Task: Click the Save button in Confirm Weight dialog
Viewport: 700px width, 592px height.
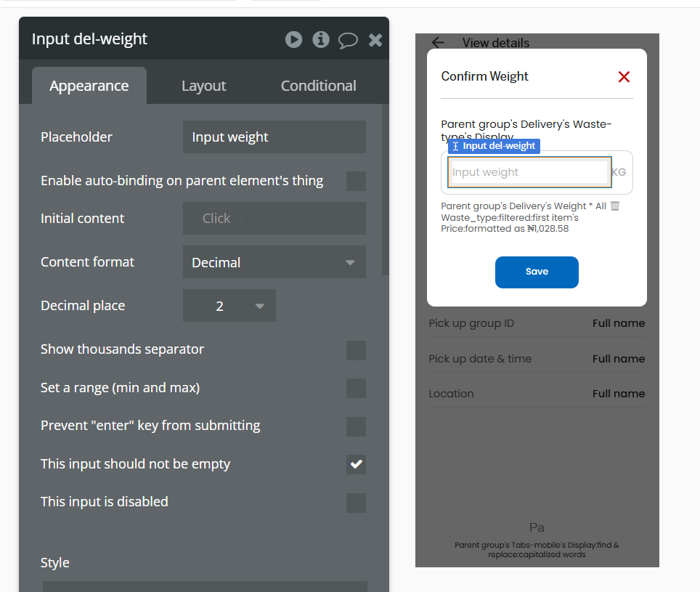Action: click(x=537, y=271)
